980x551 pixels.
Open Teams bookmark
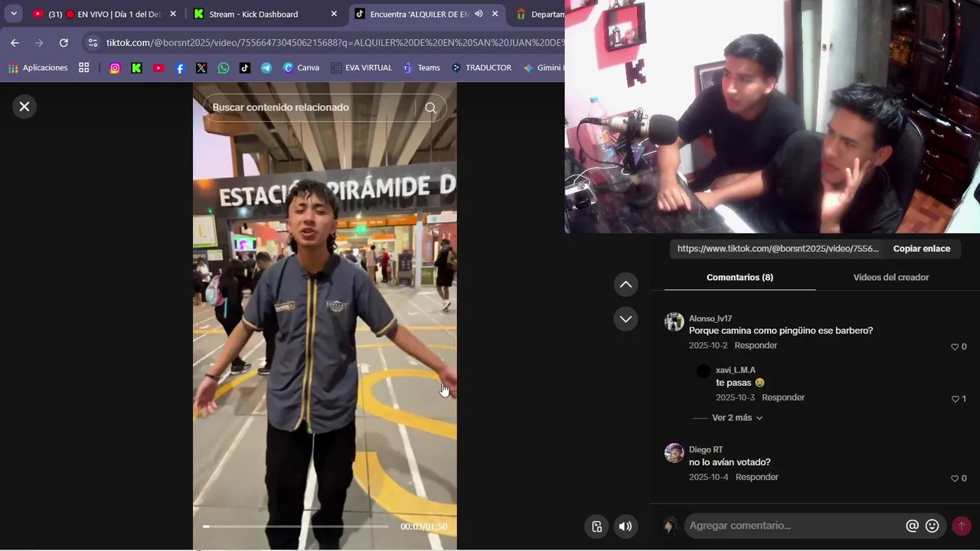(422, 68)
